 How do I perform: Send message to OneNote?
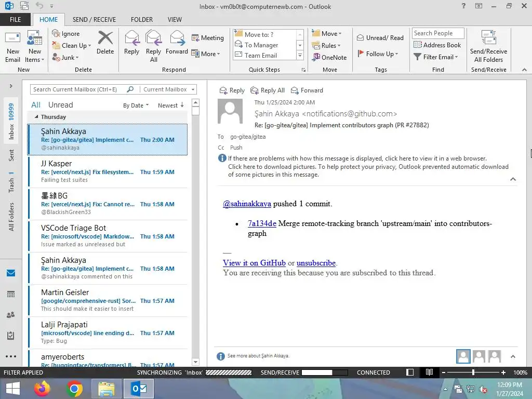point(329,57)
